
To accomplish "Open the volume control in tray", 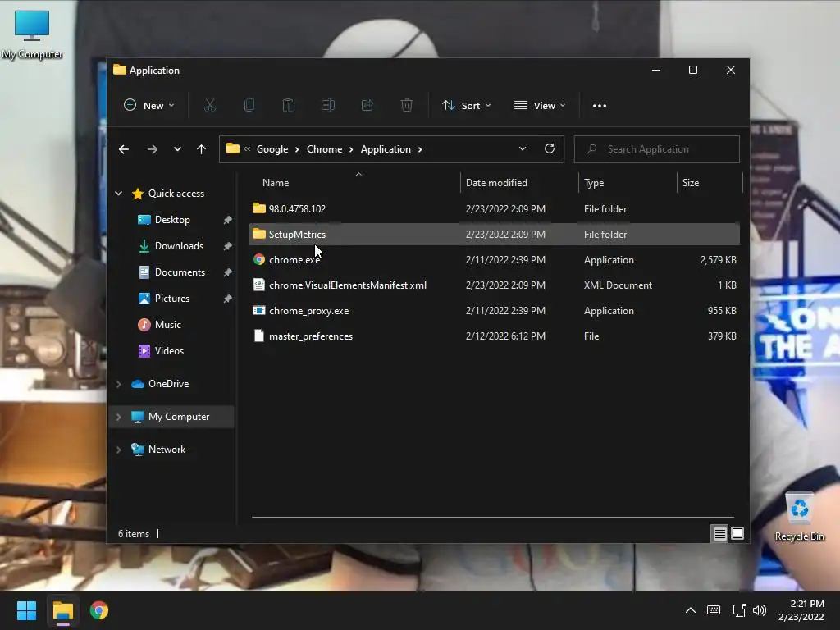I will [x=759, y=610].
